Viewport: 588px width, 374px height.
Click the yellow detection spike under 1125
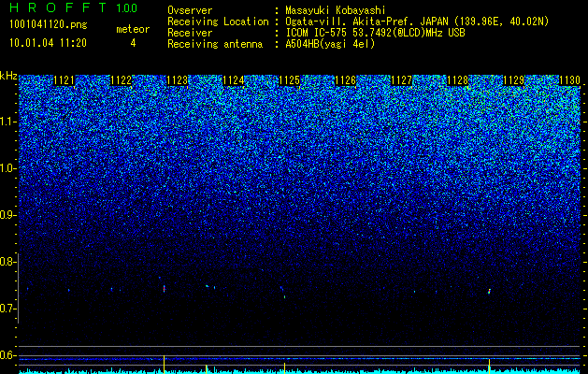[284, 367]
